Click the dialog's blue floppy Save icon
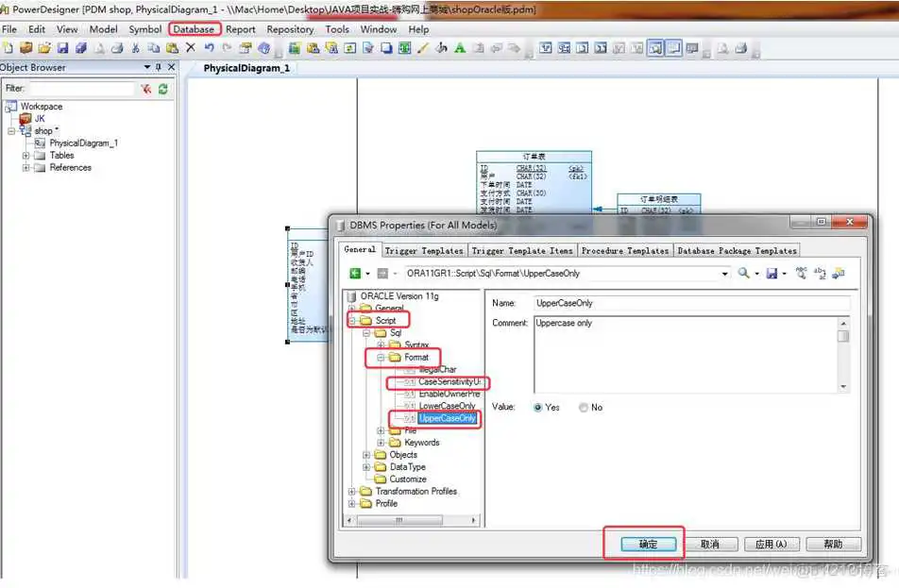This screenshot has width=899, height=588. click(772, 274)
